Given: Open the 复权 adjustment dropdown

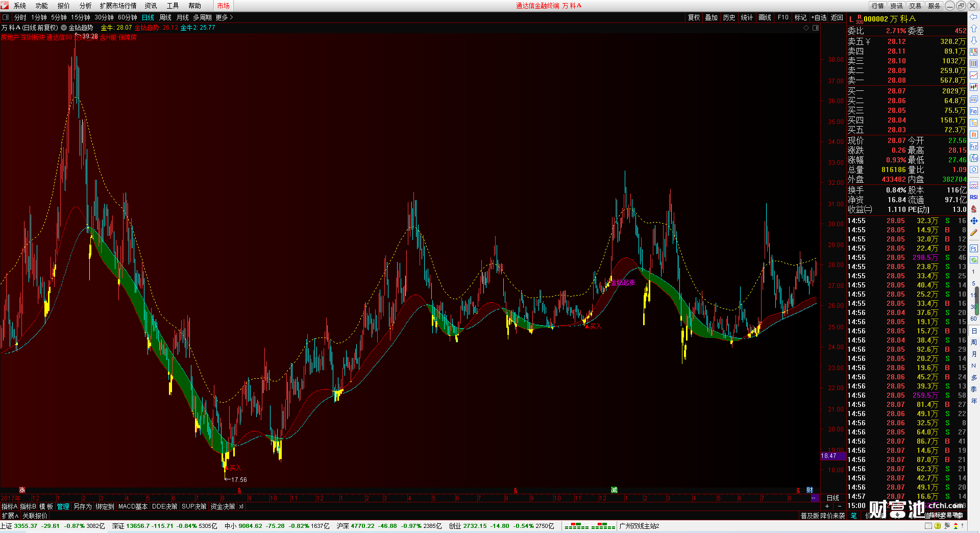Looking at the screenshot, I should (x=694, y=17).
